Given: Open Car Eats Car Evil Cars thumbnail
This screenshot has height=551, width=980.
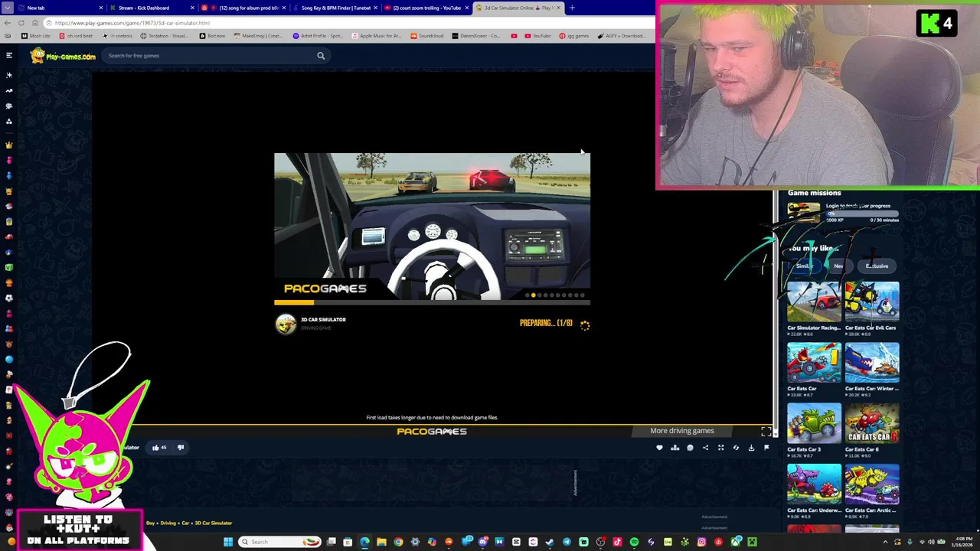Looking at the screenshot, I should pos(872,302).
